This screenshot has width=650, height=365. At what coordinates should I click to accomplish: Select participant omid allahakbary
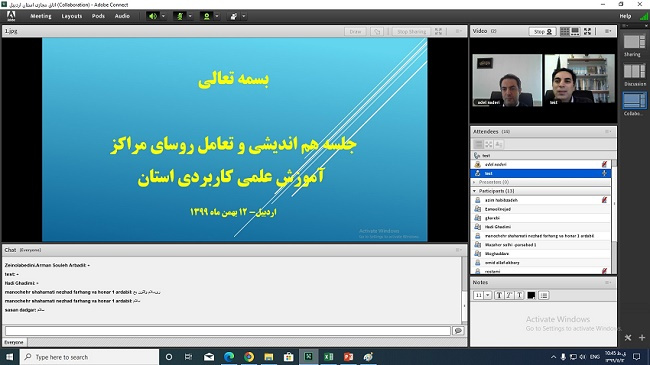(541, 263)
